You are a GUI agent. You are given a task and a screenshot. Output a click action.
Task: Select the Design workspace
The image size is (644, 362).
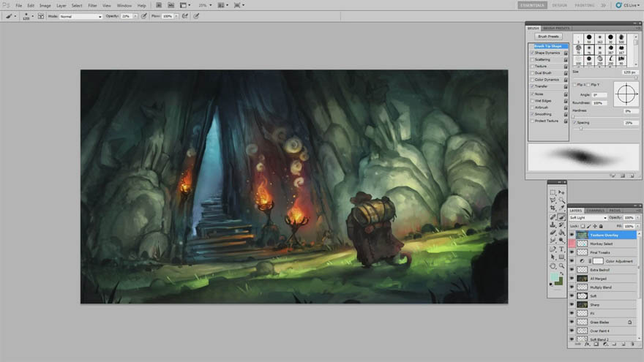(x=559, y=5)
